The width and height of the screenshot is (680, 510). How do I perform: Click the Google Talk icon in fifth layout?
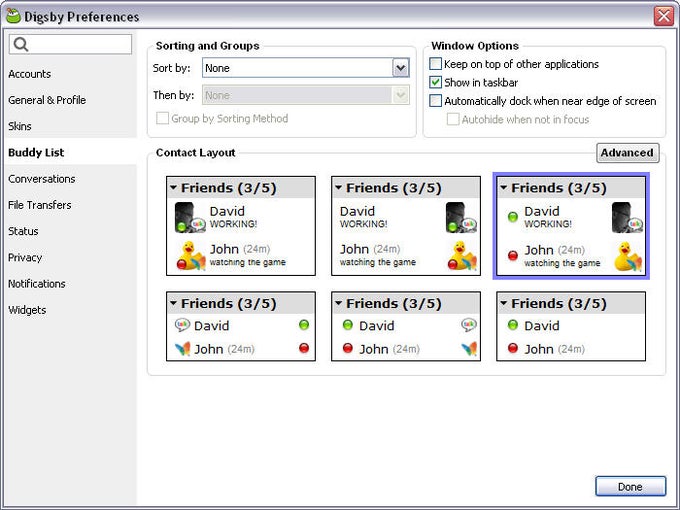click(469, 325)
